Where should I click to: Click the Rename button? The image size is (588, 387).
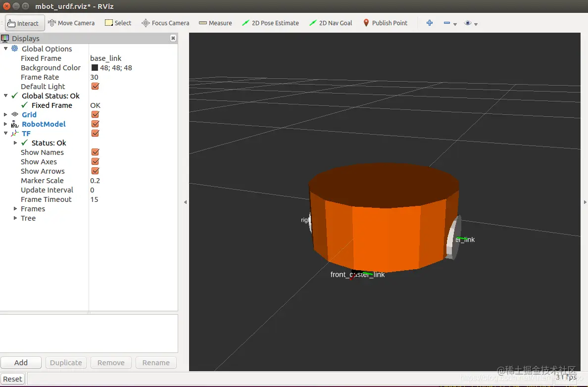[156, 363]
